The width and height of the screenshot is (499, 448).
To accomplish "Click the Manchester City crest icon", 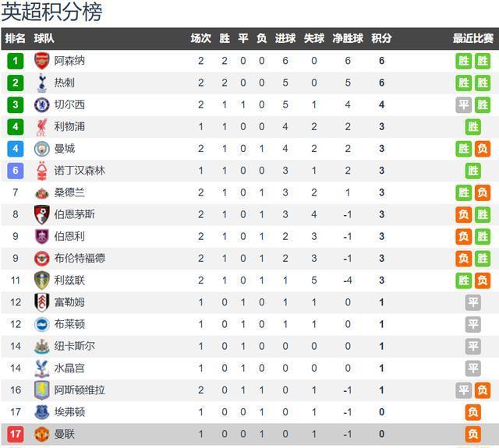I will click(x=42, y=148).
